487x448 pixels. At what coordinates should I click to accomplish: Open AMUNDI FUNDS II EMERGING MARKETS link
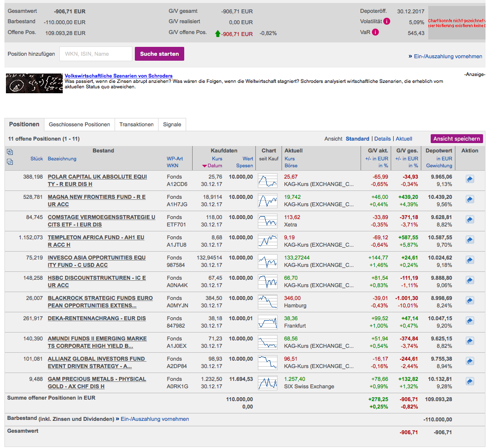pos(97,342)
